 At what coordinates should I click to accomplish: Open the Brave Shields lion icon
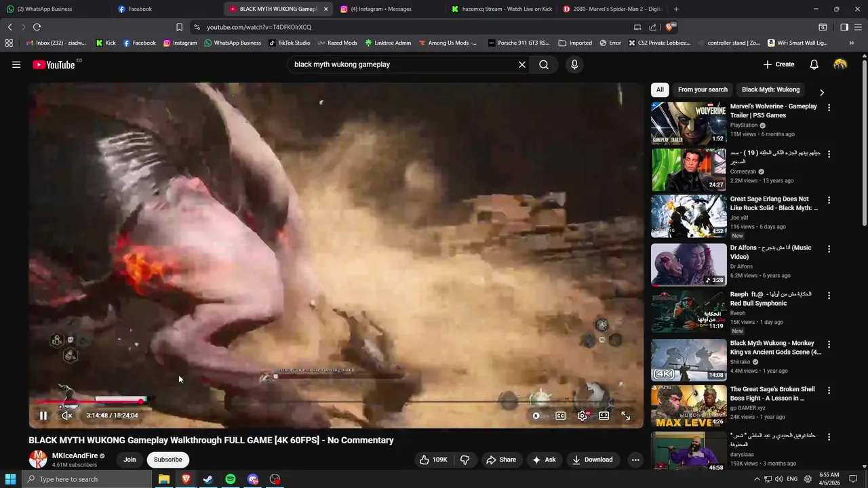coord(670,27)
